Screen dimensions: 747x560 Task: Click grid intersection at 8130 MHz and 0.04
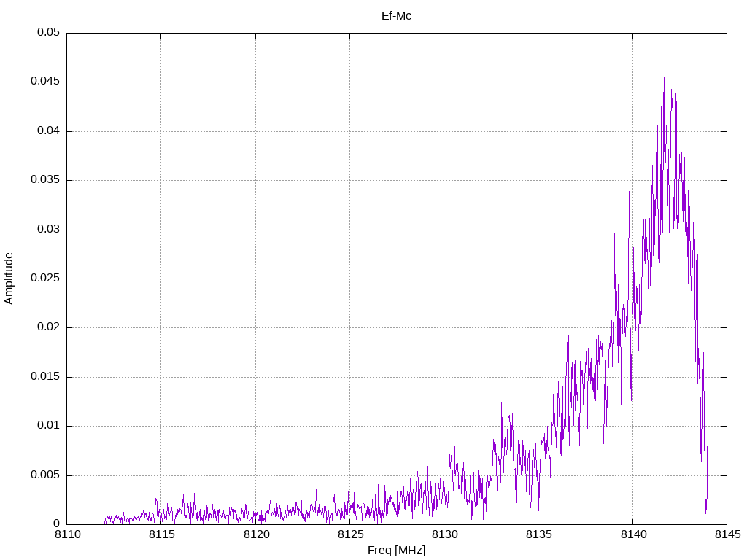coord(444,131)
